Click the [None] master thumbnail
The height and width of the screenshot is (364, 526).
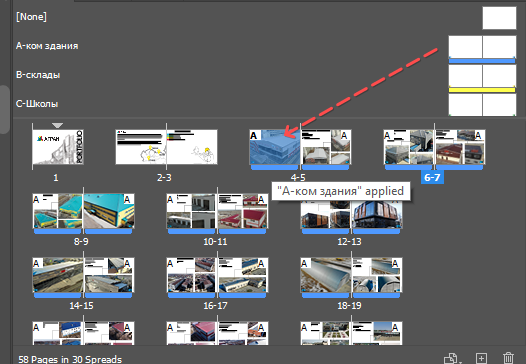coord(499,18)
